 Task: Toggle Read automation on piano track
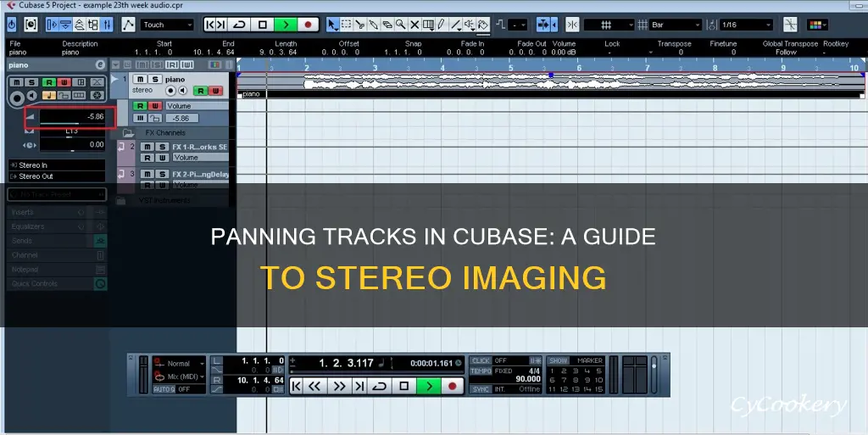click(x=200, y=90)
